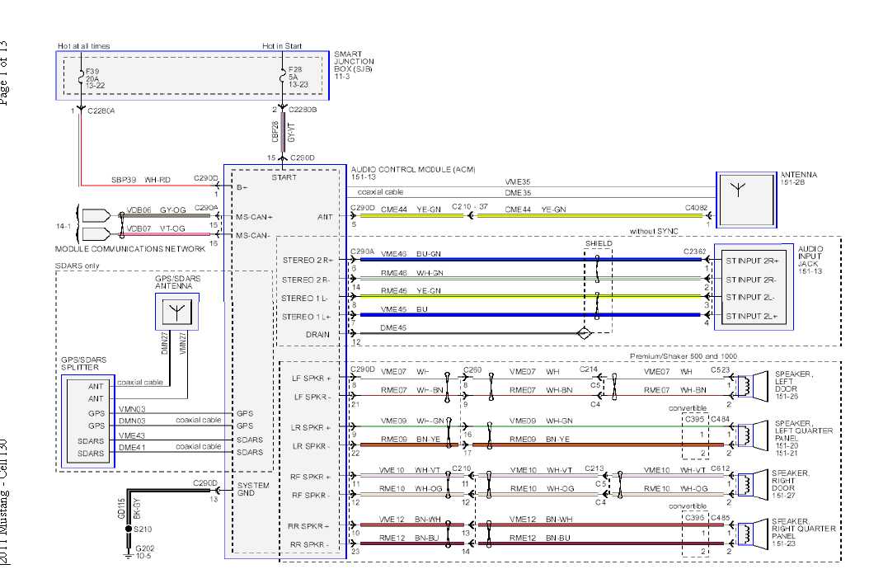
Task: Click 'Premium/Shaker 500 and 1000' label
Action: point(684,355)
